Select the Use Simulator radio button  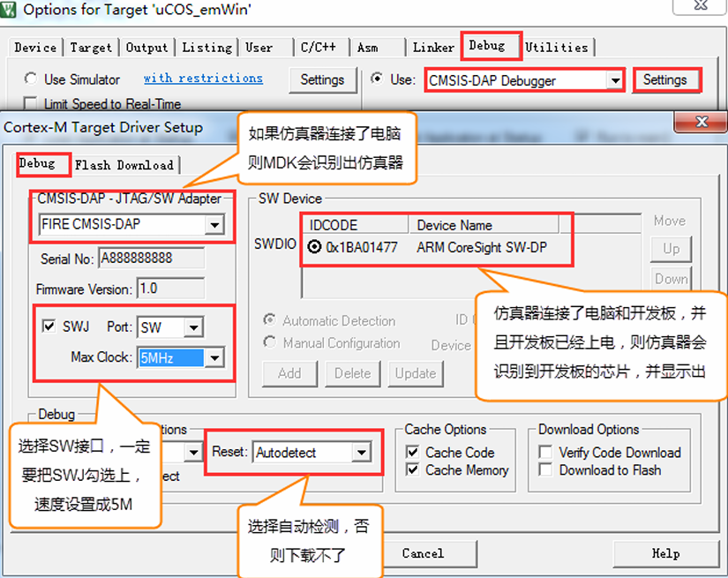click(31, 79)
